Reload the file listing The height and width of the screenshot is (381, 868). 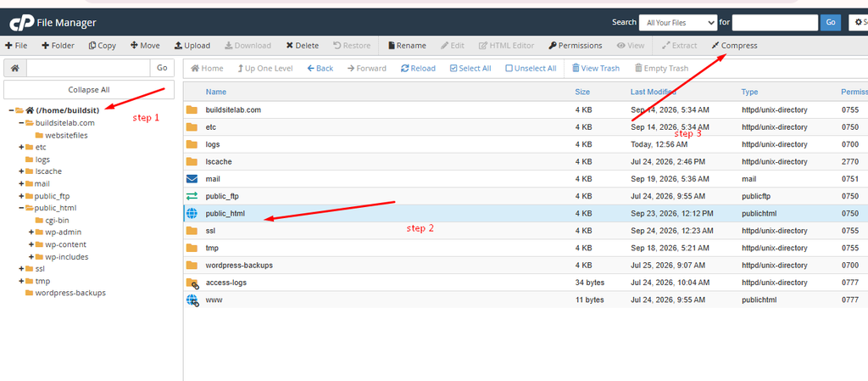pos(419,68)
